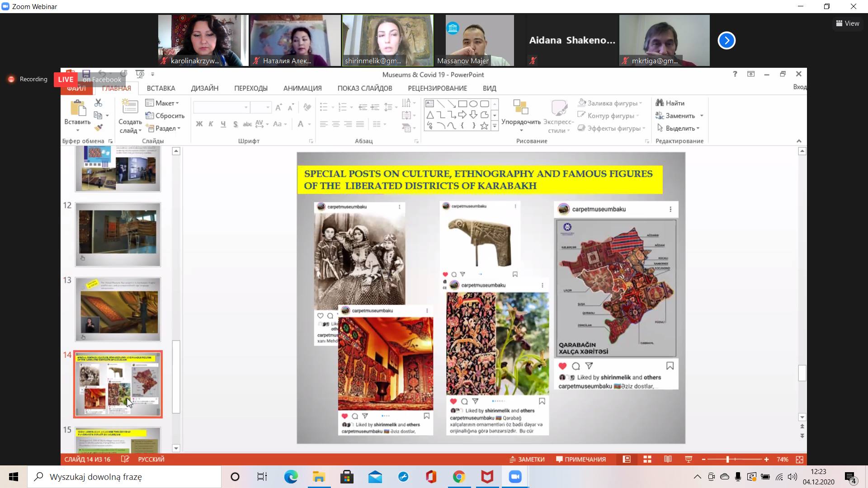Toggle Bold (Ж) formatting
This screenshot has width=868, height=488.
pyautogui.click(x=199, y=124)
